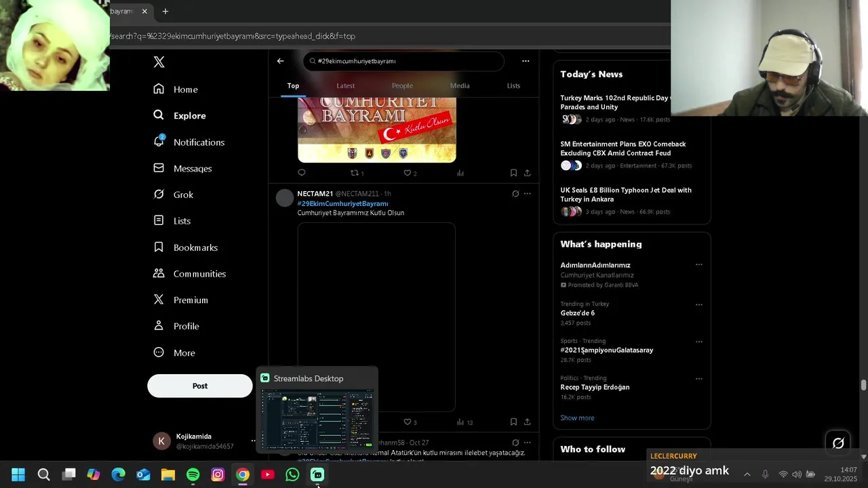Switch to the Media tab
The width and height of the screenshot is (868, 488).
460,85
